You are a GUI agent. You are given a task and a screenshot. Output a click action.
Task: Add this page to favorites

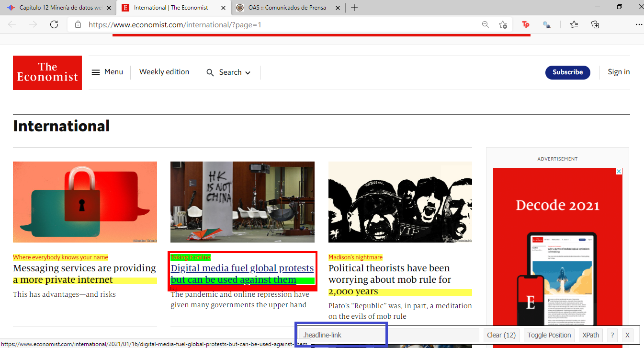click(503, 24)
